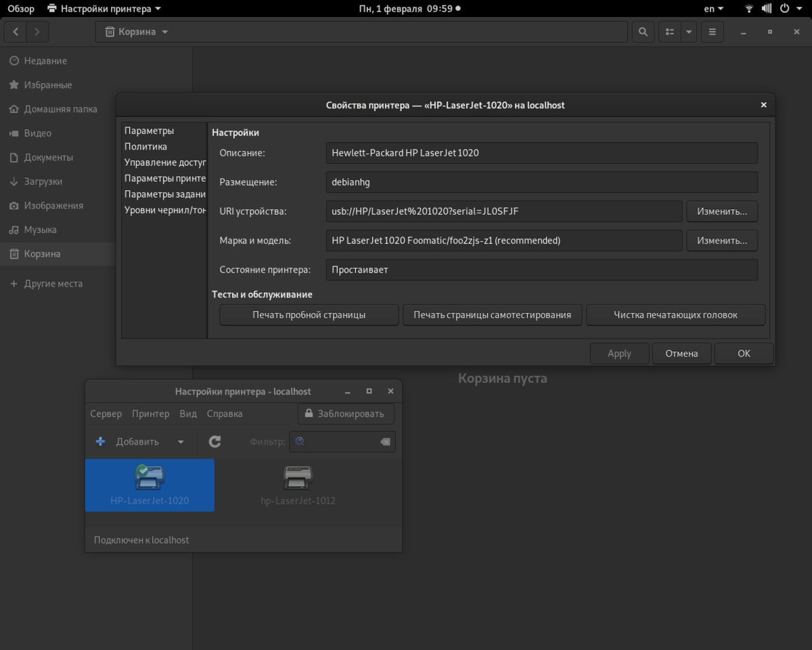The image size is (812, 650).
Task: Open the clock and calendar panel
Action: tap(409, 9)
